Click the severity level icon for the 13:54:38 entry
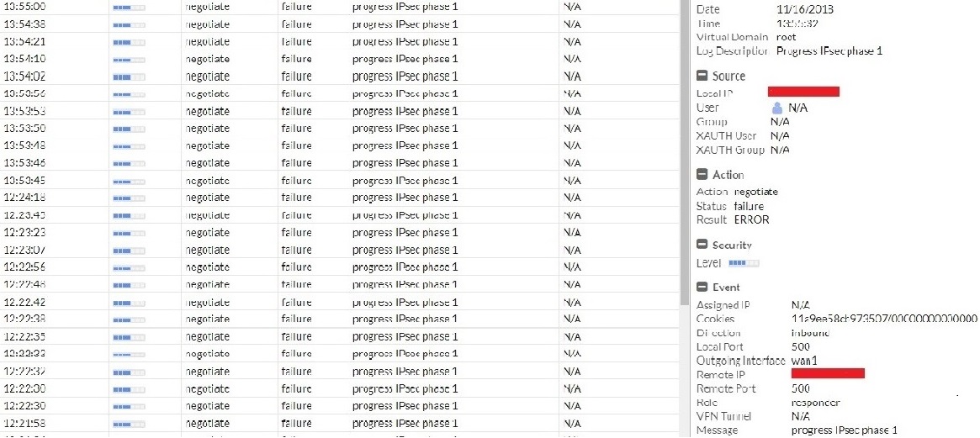 click(x=129, y=24)
